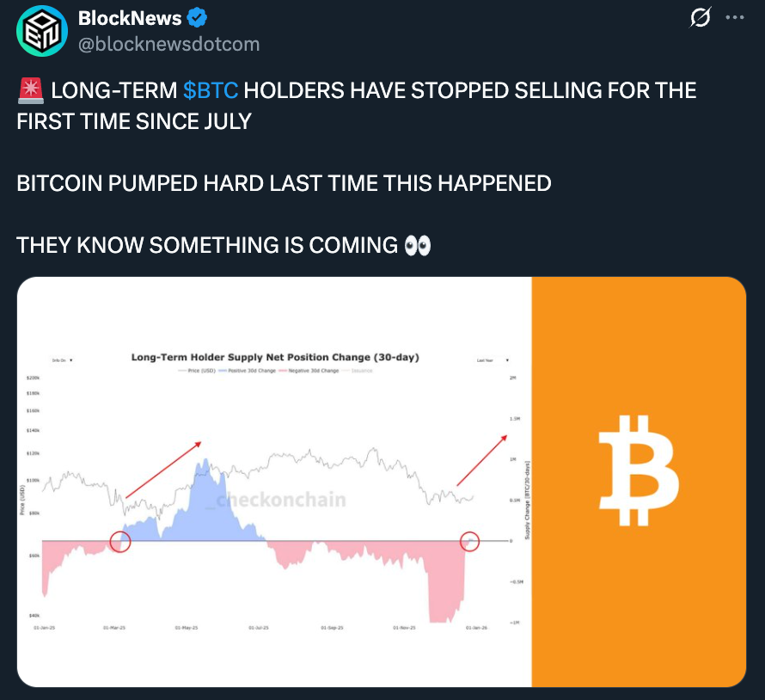Click the blue positive change area

coord(204,507)
